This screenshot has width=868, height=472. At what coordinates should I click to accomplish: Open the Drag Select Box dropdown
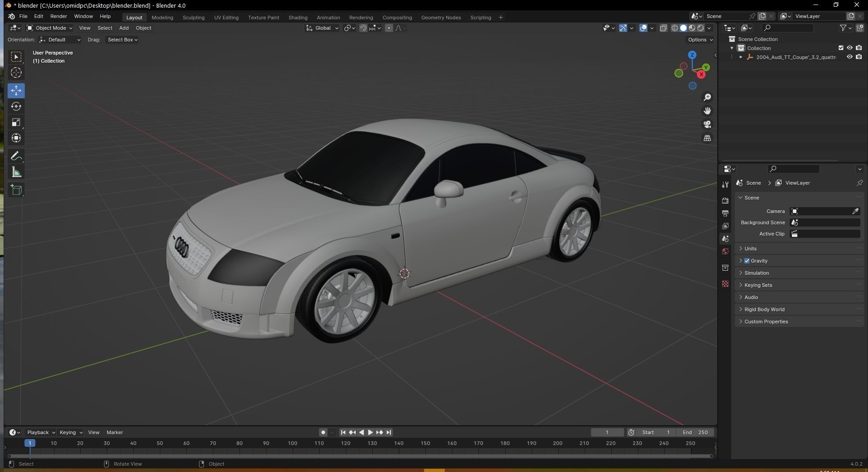[x=122, y=40]
